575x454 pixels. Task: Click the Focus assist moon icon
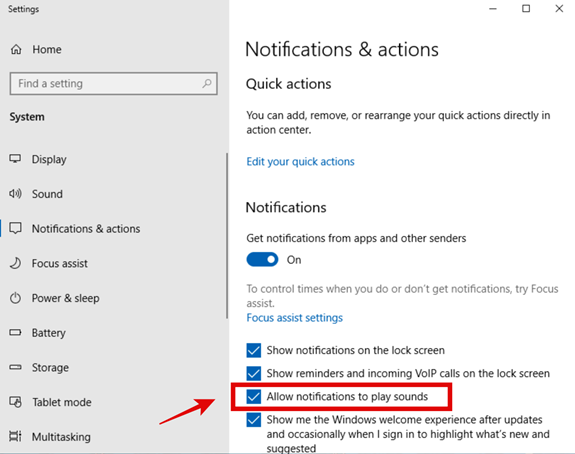coord(15,263)
